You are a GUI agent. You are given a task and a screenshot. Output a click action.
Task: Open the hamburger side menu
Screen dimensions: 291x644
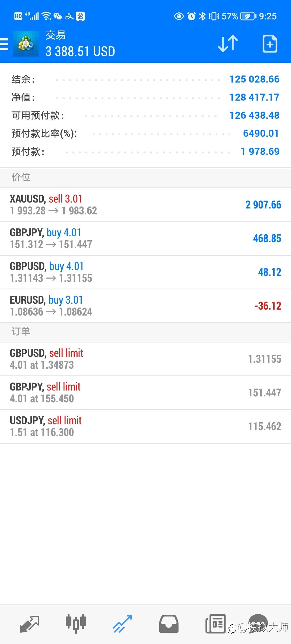[4, 44]
